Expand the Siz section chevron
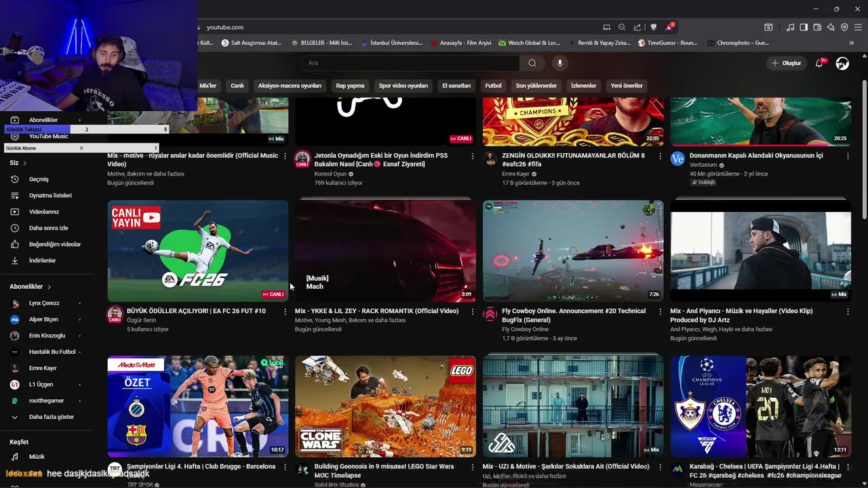The height and width of the screenshot is (488, 868). pyautogui.click(x=25, y=163)
